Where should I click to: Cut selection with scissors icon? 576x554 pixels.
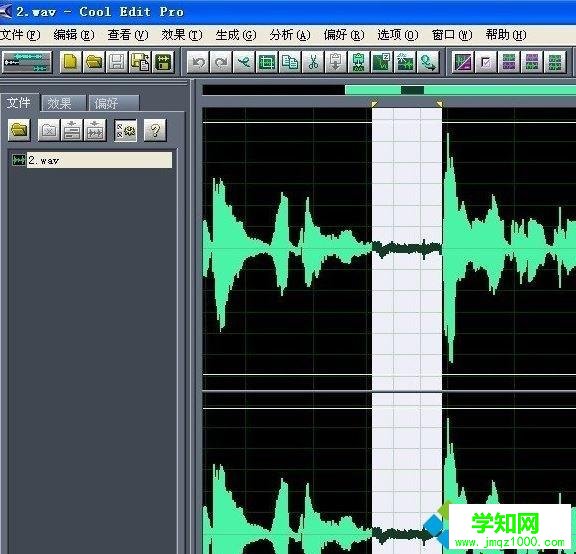(x=313, y=62)
